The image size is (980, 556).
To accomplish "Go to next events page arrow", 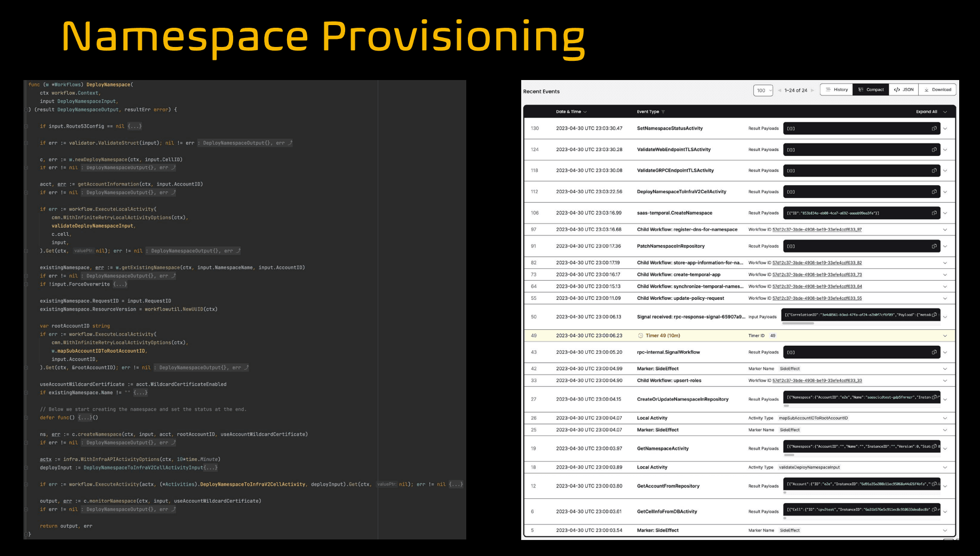I will pyautogui.click(x=812, y=90).
